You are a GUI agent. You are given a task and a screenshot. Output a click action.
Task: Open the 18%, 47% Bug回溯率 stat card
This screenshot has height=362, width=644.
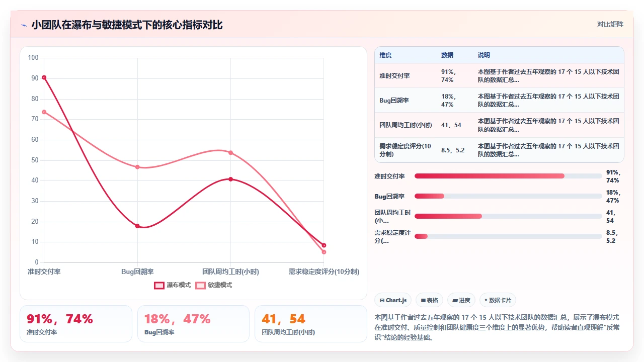click(193, 324)
